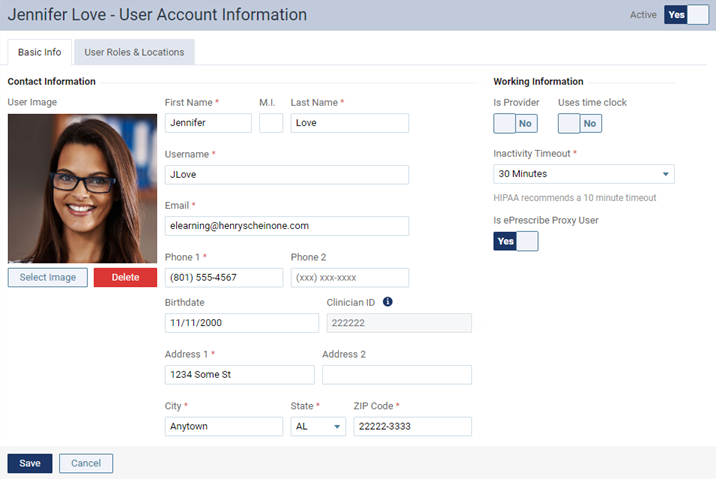Click the City field containing Anytown
716x479 pixels.
coord(224,426)
